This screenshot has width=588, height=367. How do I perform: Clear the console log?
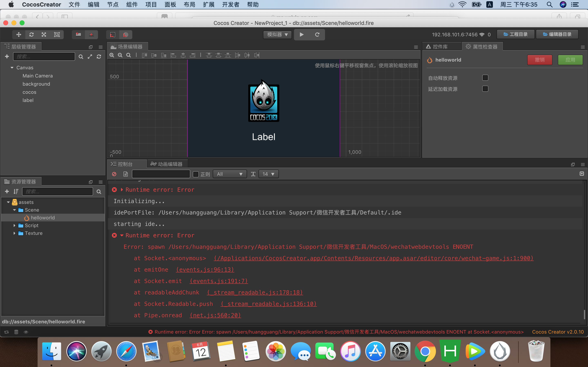click(x=114, y=174)
